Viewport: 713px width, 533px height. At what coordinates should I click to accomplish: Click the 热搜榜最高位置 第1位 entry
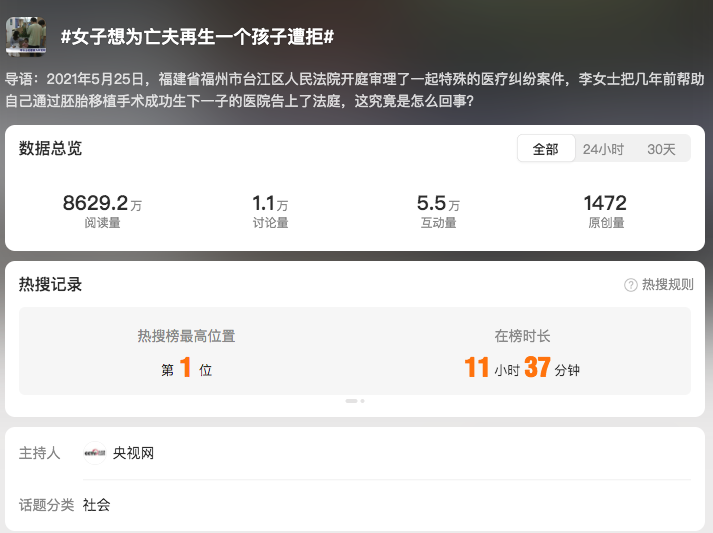point(187,353)
